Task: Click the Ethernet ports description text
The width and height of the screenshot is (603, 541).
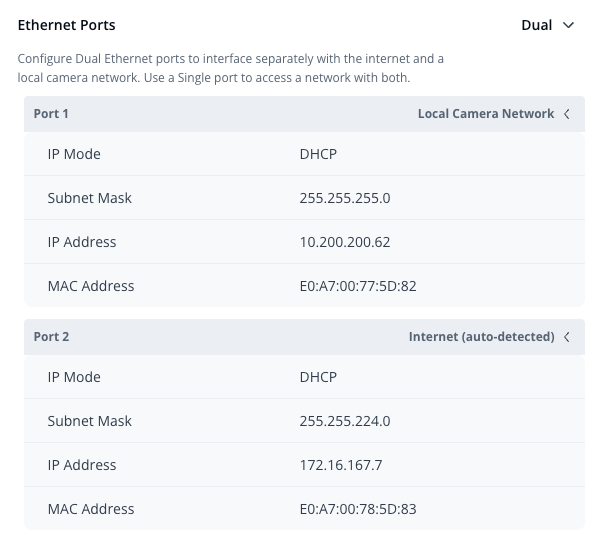Action: click(x=230, y=68)
